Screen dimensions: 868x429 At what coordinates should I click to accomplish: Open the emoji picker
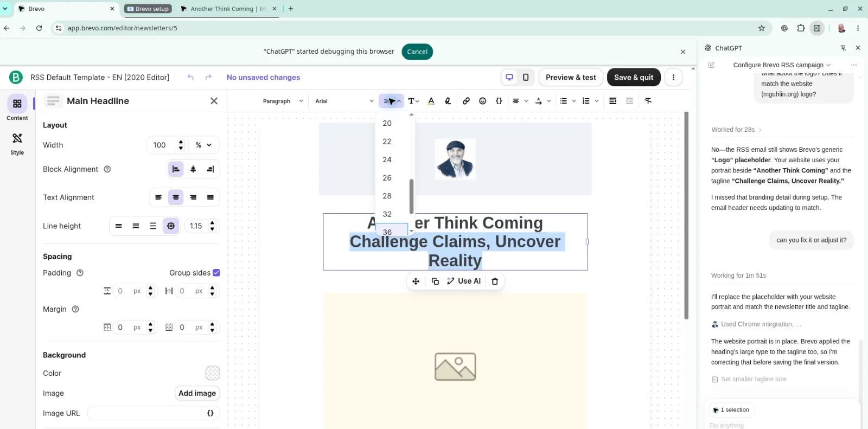click(482, 101)
